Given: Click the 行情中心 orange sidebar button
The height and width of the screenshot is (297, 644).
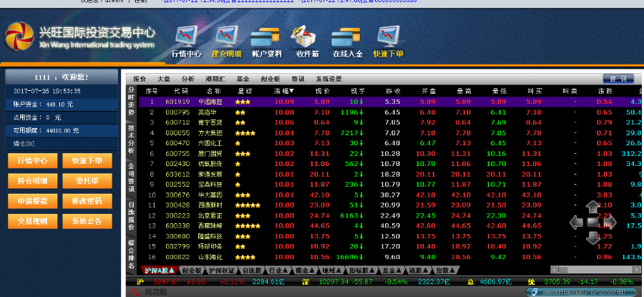Looking at the screenshot, I should pos(32,160).
